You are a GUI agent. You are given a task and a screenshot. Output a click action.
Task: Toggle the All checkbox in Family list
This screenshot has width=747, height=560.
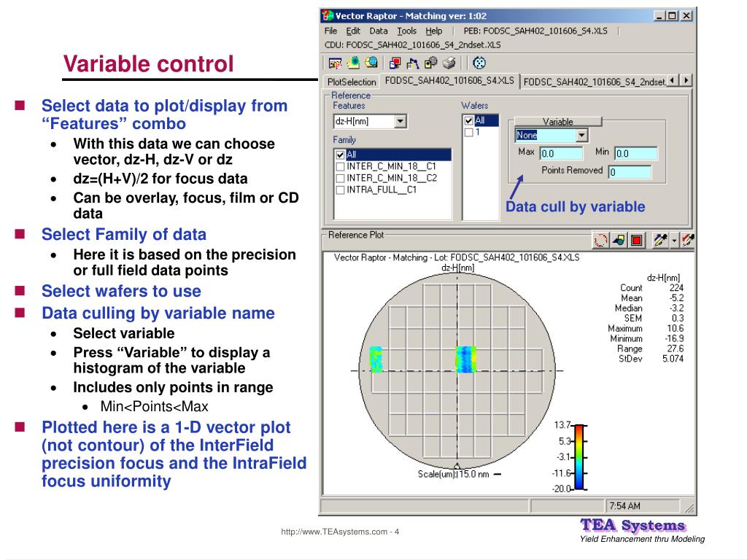tap(340, 155)
